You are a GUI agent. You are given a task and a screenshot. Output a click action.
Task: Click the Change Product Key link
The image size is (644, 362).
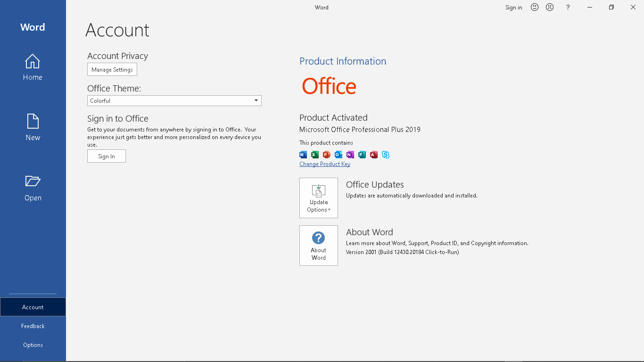click(325, 164)
